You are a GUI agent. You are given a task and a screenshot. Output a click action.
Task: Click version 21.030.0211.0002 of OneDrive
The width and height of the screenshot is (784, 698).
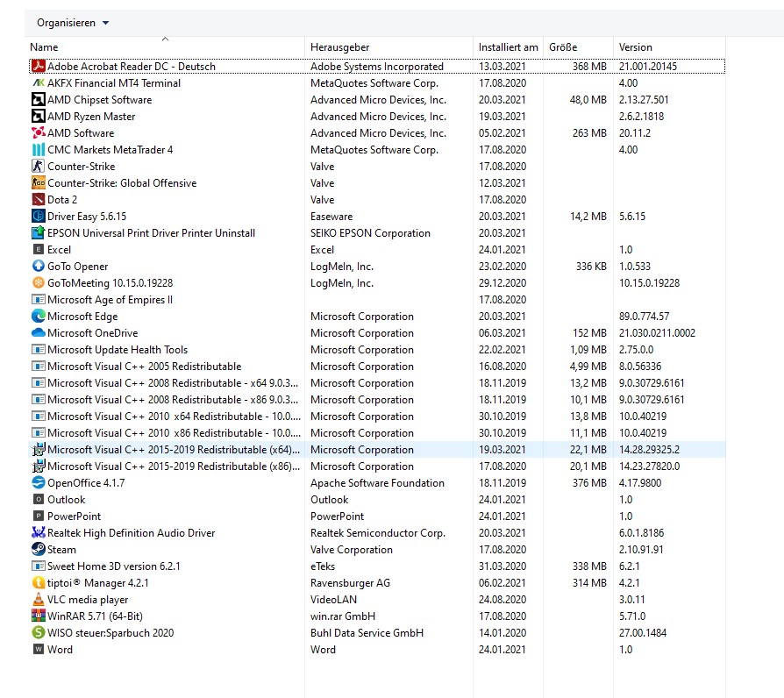pos(657,333)
